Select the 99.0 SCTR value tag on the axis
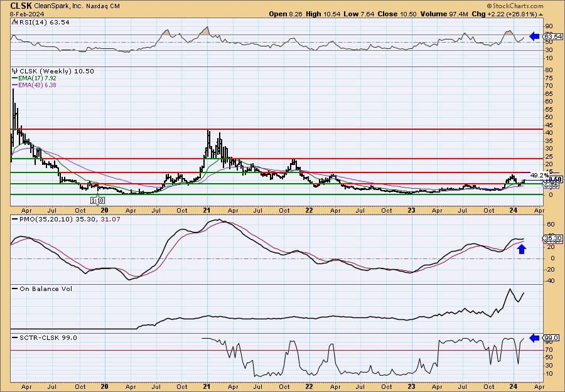 (552, 337)
